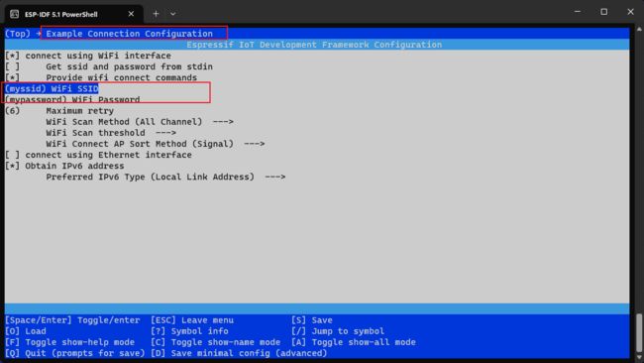Click [F] Toggle show-help mode hint
The width and height of the screenshot is (644, 363).
click(69, 342)
